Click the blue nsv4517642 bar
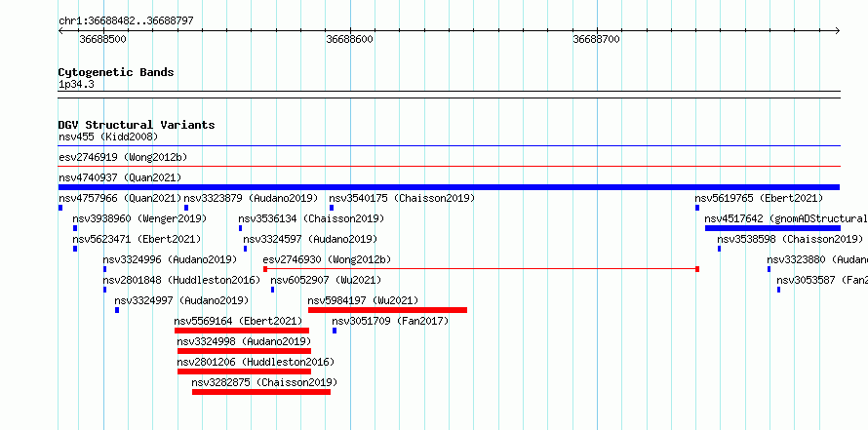Screen dimensions: 868x430 [772, 228]
